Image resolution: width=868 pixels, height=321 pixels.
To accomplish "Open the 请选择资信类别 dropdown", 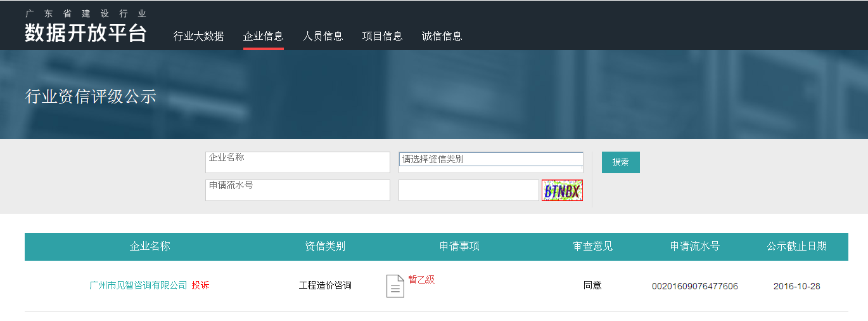I will [490, 159].
